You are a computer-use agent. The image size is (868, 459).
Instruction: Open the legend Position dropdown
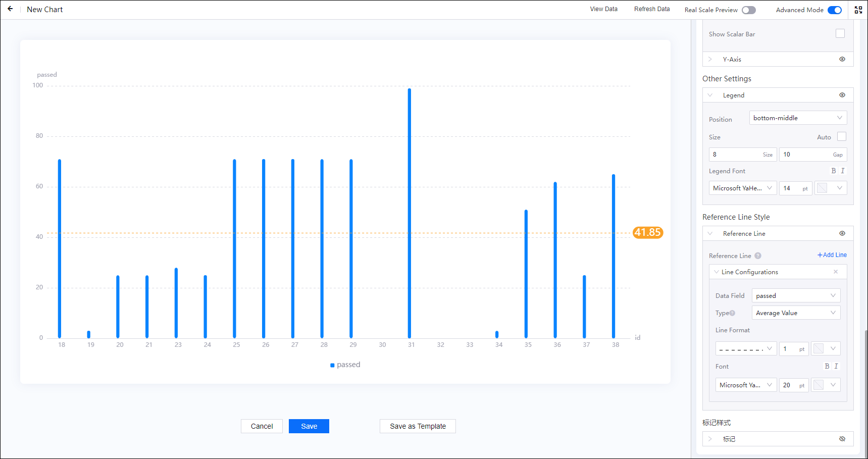click(x=797, y=118)
